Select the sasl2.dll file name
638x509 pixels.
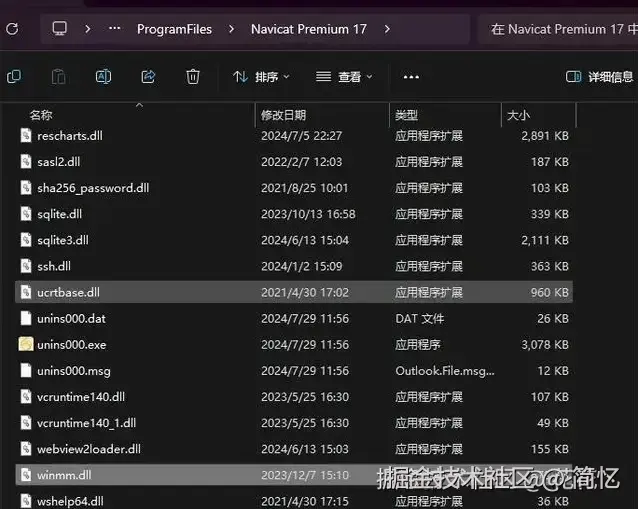(x=59, y=162)
